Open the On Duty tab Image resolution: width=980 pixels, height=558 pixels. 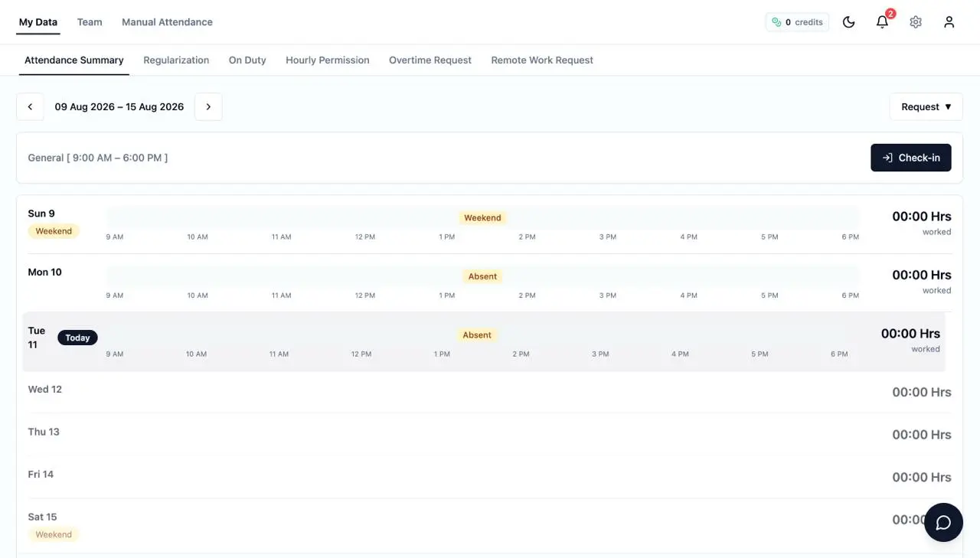click(x=247, y=60)
